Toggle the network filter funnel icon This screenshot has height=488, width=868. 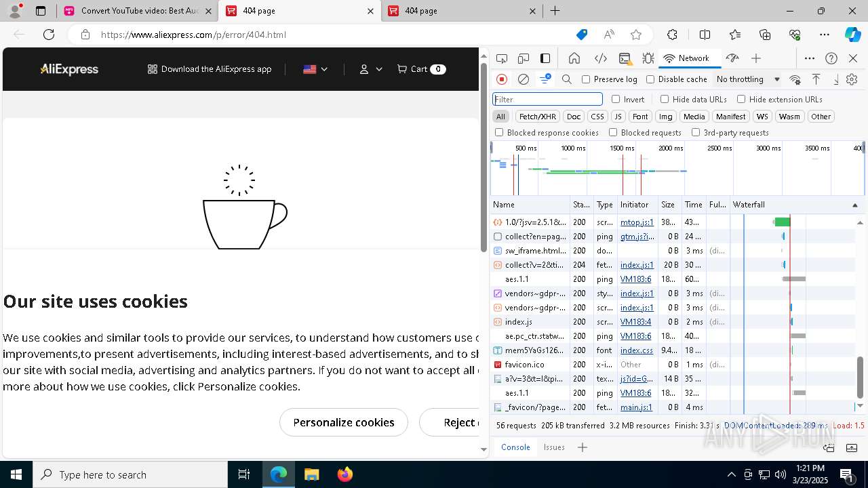pos(545,79)
